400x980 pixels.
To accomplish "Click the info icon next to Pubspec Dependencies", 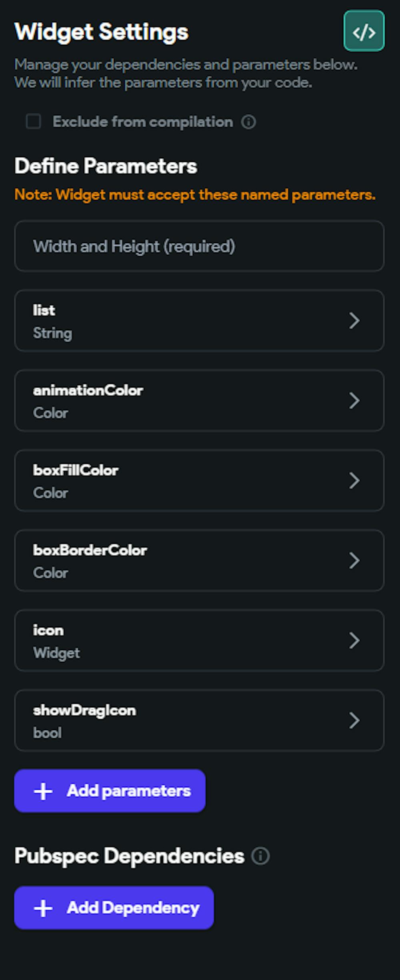I will point(261,856).
